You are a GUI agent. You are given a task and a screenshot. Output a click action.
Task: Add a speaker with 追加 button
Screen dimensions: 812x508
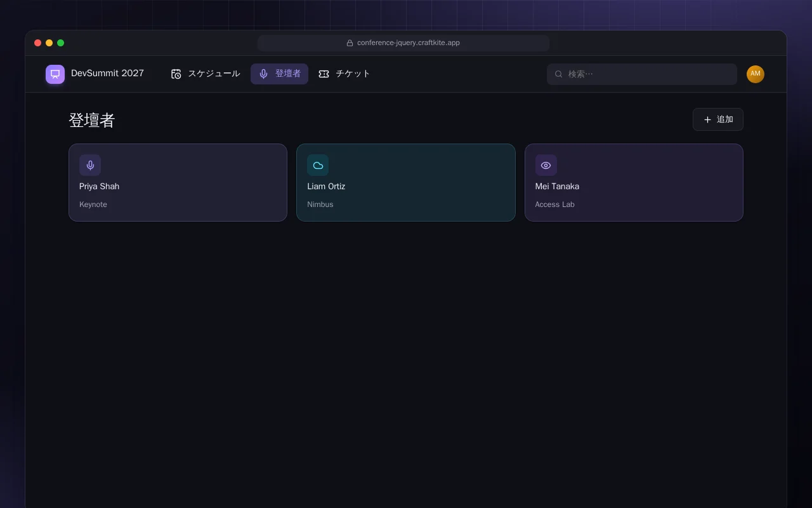click(x=718, y=119)
